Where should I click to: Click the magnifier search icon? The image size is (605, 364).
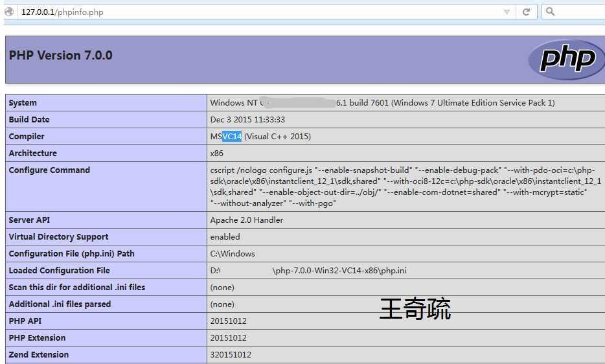point(550,12)
